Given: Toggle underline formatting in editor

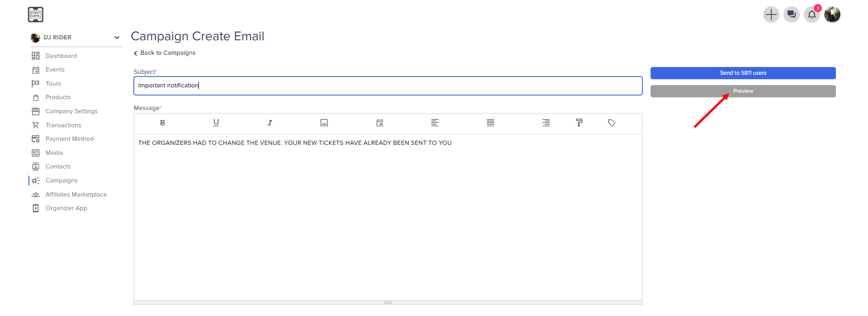Looking at the screenshot, I should [x=216, y=123].
